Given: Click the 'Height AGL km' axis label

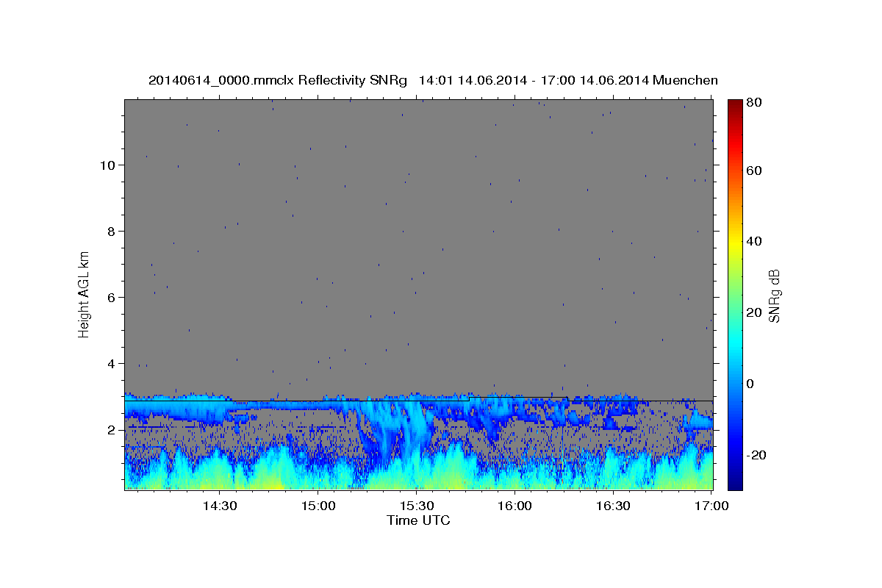Looking at the screenshot, I should (85, 293).
